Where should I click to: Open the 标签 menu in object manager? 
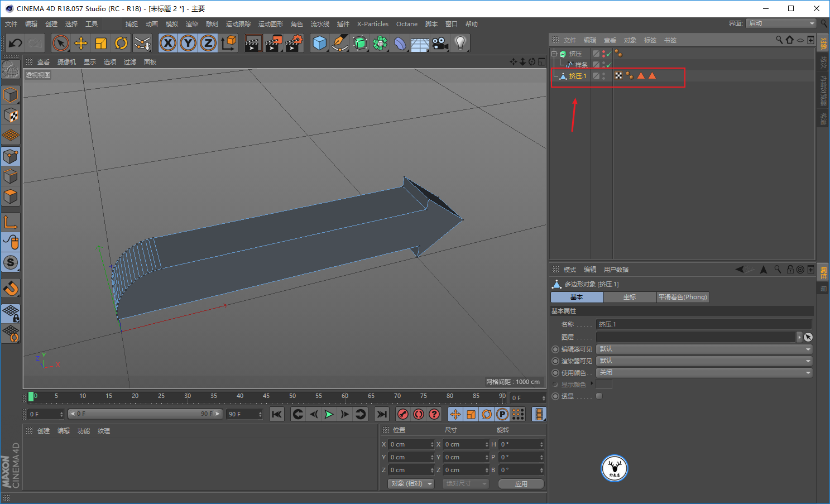pyautogui.click(x=650, y=40)
